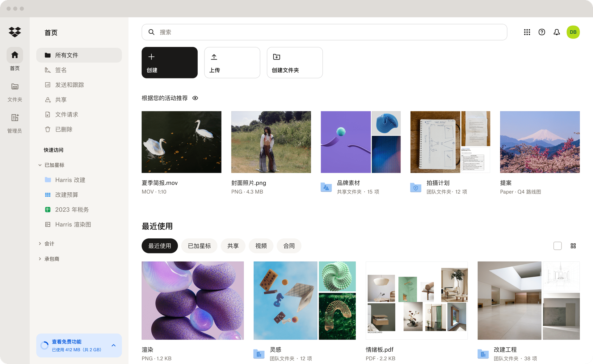Open the 情绪板.pdf thumbnail
Screen dimensions: 593x364
416,300
